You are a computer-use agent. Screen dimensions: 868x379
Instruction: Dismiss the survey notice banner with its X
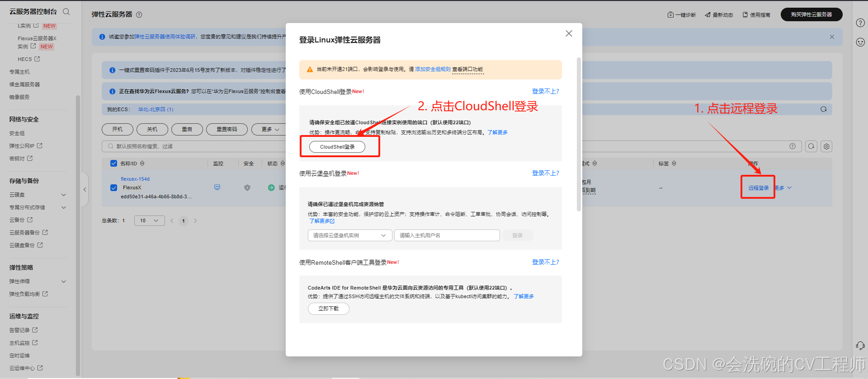click(x=832, y=37)
